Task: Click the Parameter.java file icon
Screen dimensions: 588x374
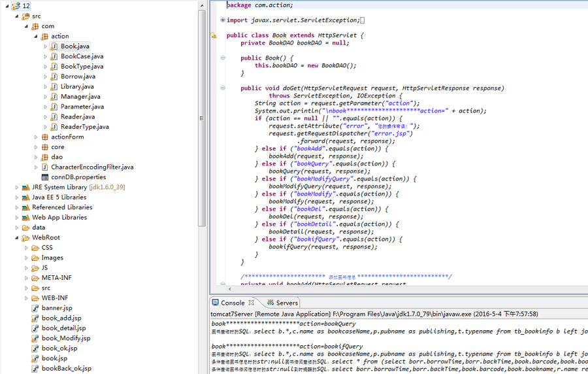Action: (54, 107)
